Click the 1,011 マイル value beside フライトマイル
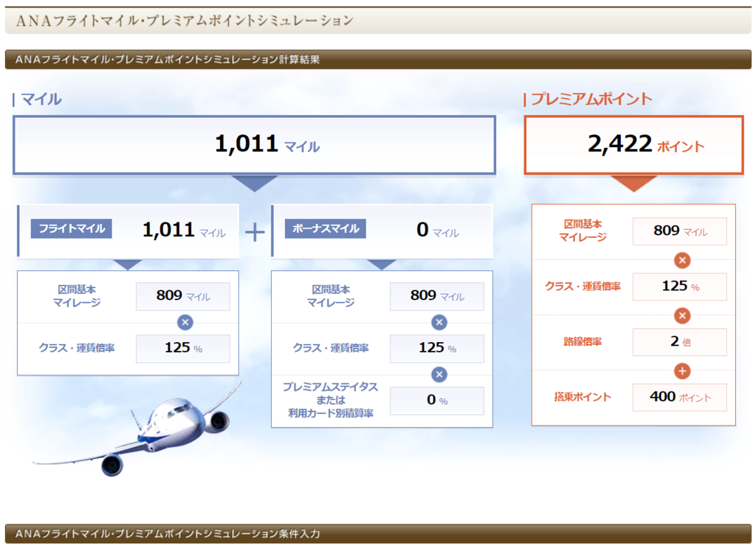 point(184,230)
